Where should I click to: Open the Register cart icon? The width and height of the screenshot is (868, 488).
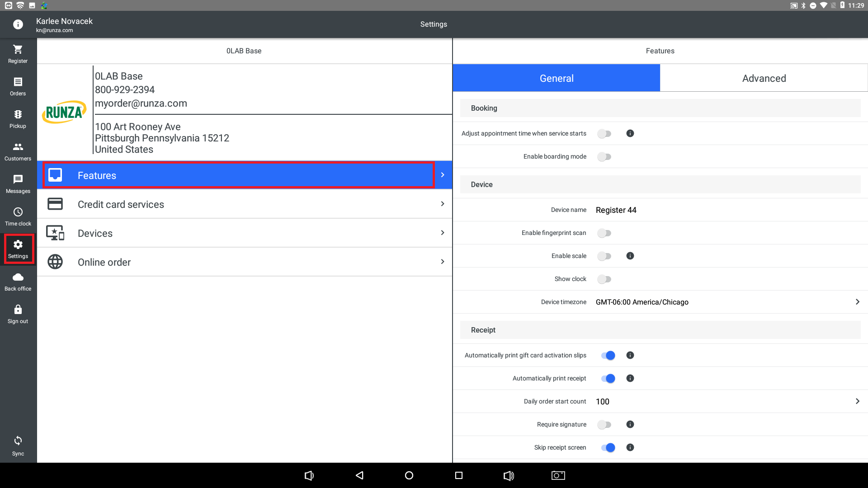18,49
